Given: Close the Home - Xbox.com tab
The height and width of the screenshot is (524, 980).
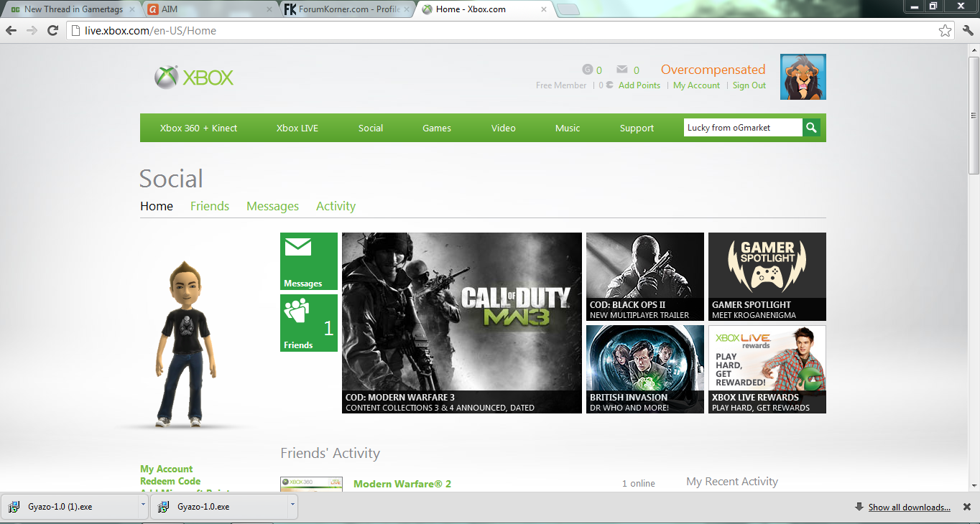Looking at the screenshot, I should coord(545,9).
